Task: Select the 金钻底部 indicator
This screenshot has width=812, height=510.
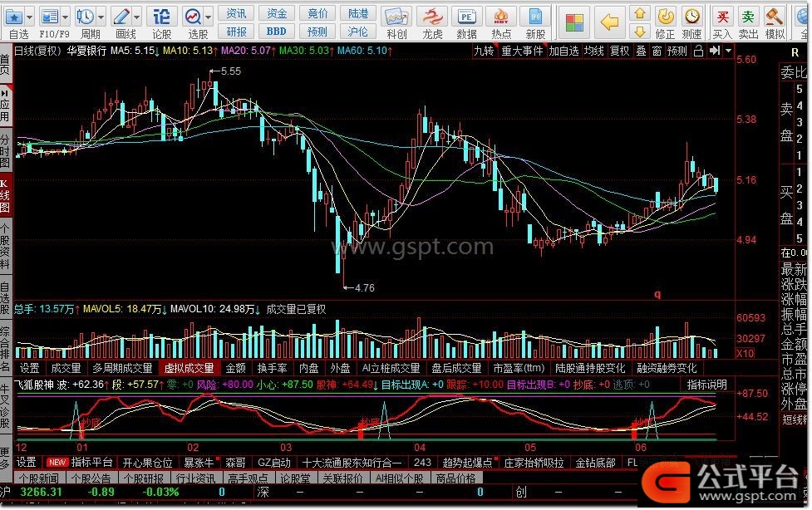Action: point(595,463)
